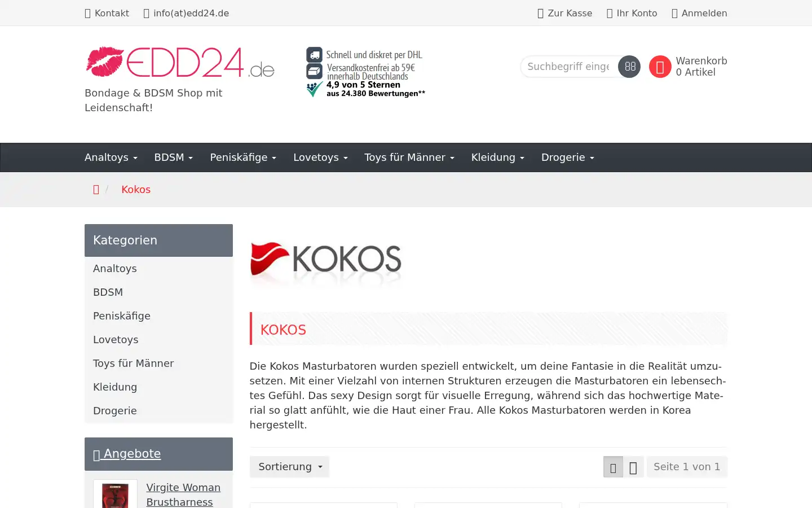Click the Kokos breadcrumb link
This screenshot has height=508, width=812.
136,190
